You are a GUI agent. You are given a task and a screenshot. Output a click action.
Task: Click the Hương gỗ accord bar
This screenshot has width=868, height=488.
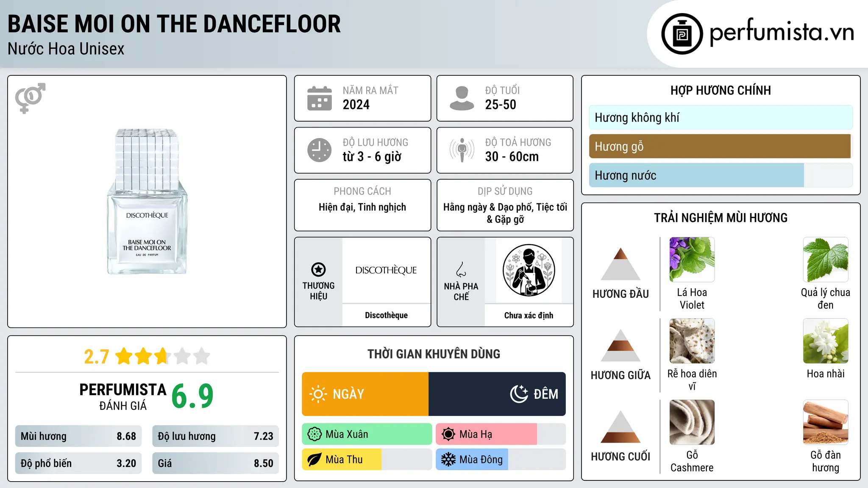721,146
